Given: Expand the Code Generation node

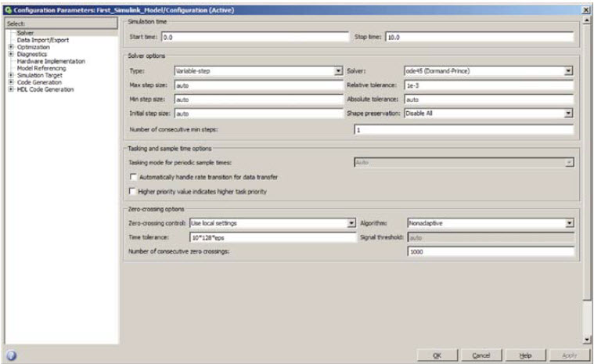Looking at the screenshot, I should [x=12, y=82].
